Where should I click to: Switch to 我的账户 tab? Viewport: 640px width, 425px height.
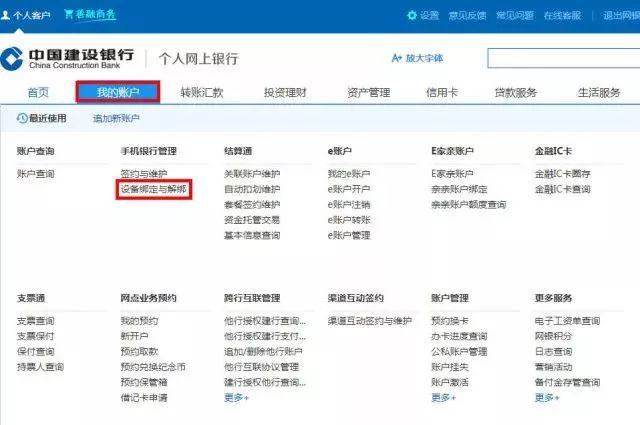118,92
